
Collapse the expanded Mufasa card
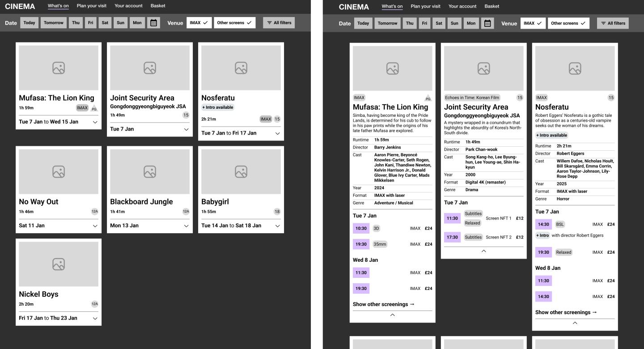392,315
